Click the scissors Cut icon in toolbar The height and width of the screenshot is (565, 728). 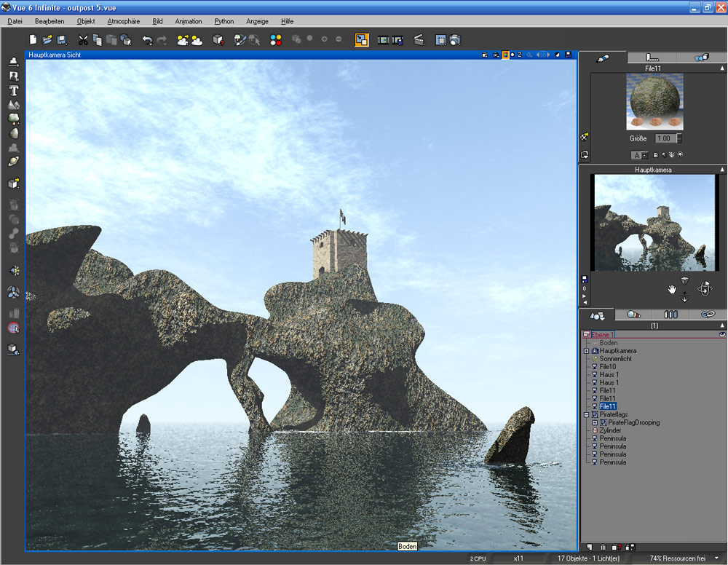(x=83, y=40)
